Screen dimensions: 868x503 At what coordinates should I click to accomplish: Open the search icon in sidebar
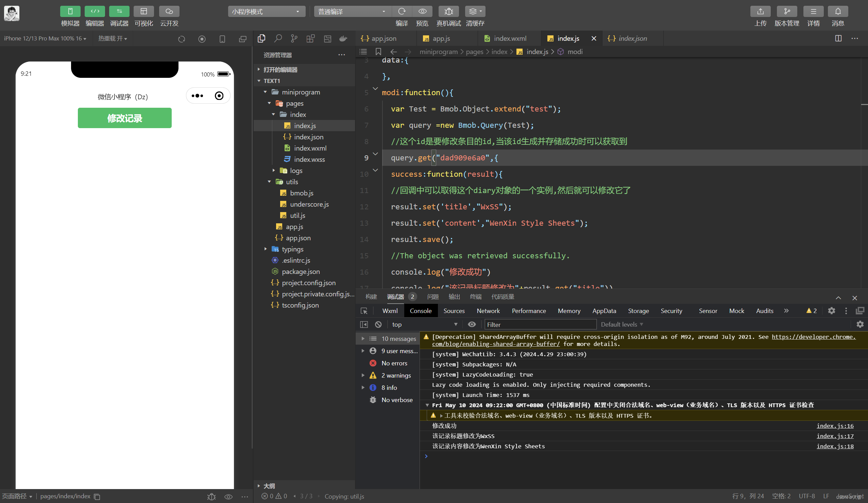point(278,38)
